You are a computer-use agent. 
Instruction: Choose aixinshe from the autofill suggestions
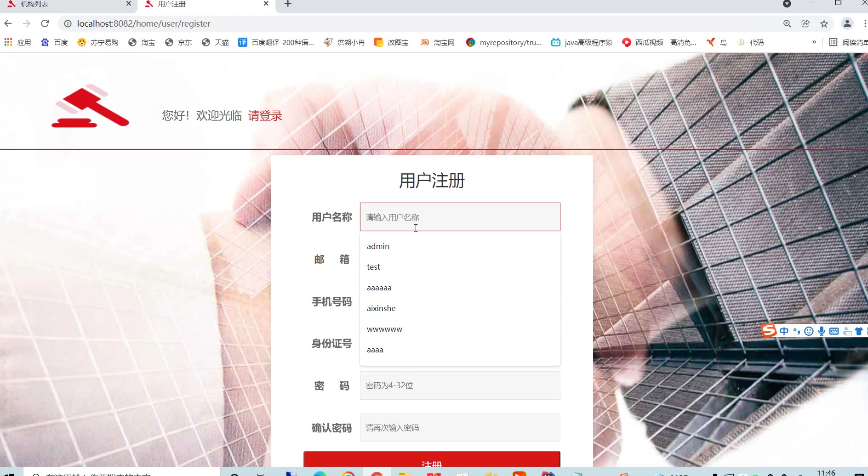point(460,308)
